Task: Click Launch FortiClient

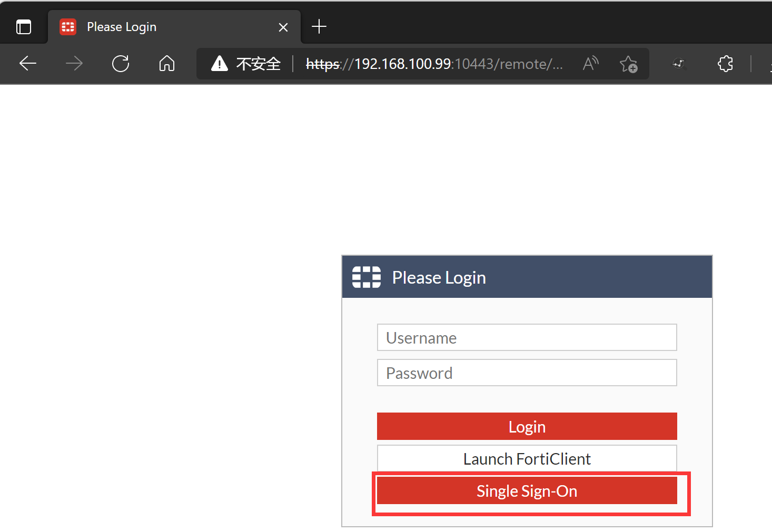Action: (527, 459)
